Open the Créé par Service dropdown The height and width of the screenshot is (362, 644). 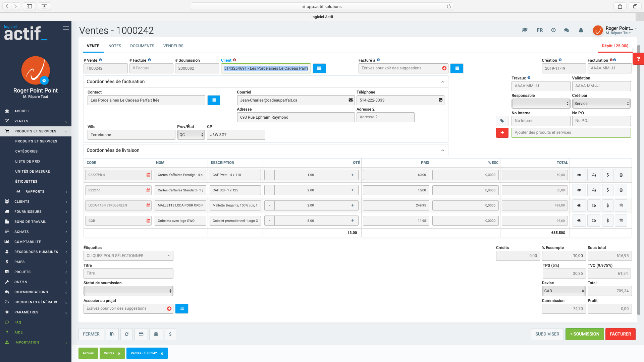point(601,104)
